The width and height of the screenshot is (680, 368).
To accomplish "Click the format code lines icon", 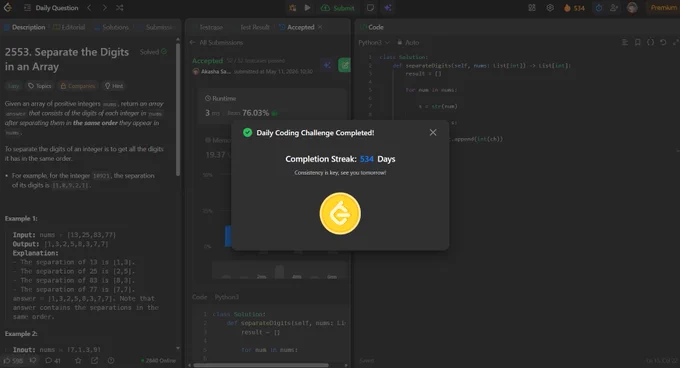I will (x=625, y=42).
